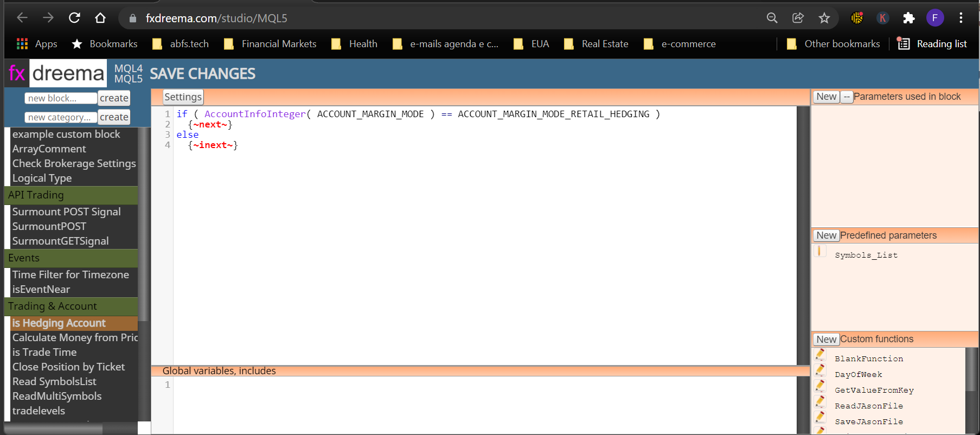Click the edit pencil icon beside DayOfWeek
The image size is (980, 435).
click(x=820, y=371)
